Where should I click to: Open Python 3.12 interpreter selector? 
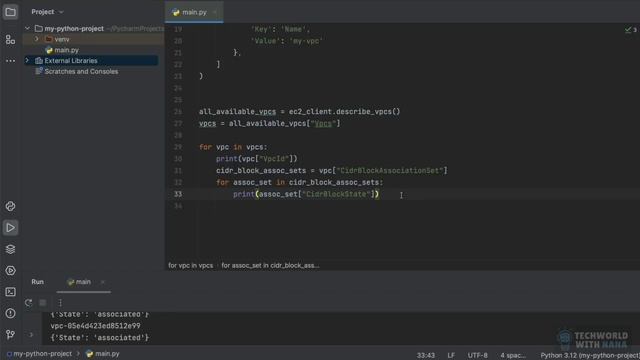(x=590, y=355)
